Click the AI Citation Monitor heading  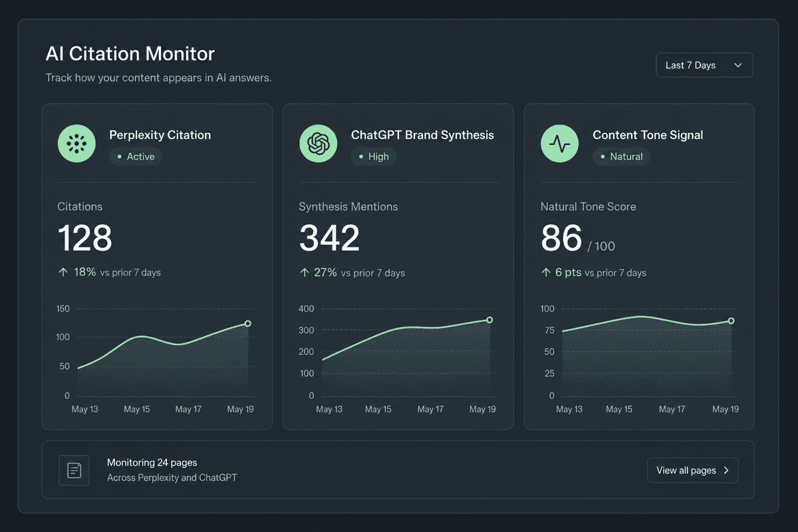pyautogui.click(x=130, y=54)
